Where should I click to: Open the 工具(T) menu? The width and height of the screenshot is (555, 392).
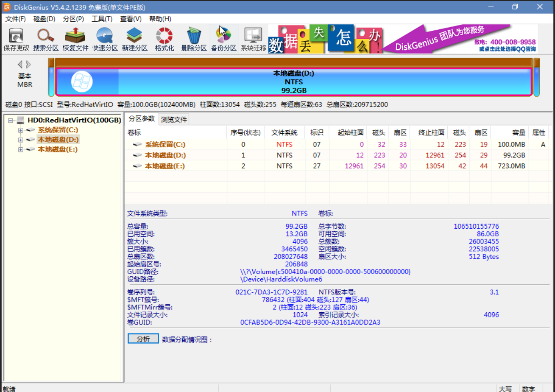pyautogui.click(x=102, y=19)
